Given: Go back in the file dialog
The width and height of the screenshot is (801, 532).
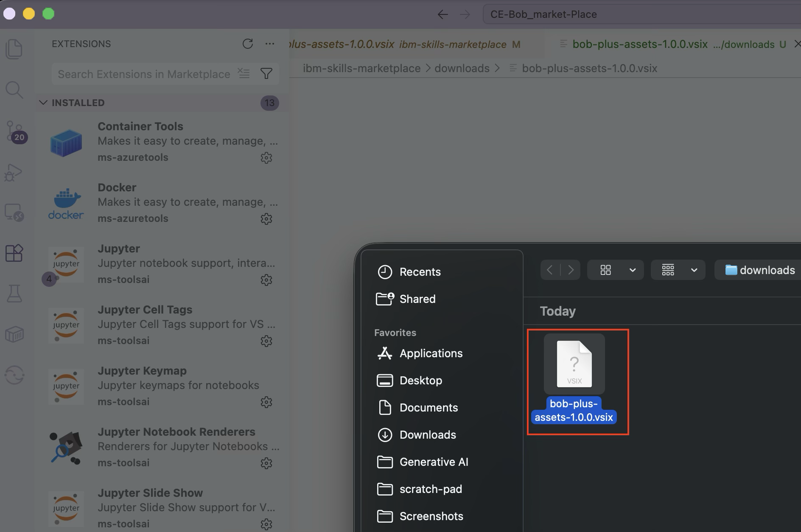Looking at the screenshot, I should click(x=550, y=270).
